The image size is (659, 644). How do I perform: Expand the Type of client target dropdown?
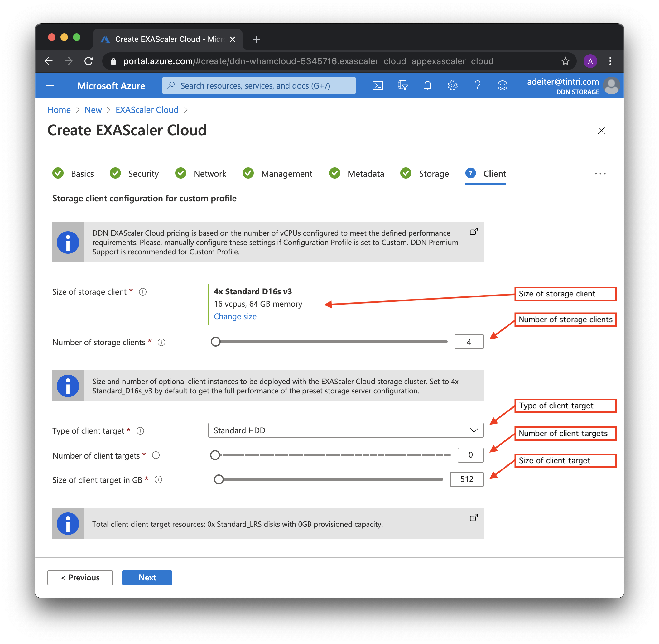(345, 430)
